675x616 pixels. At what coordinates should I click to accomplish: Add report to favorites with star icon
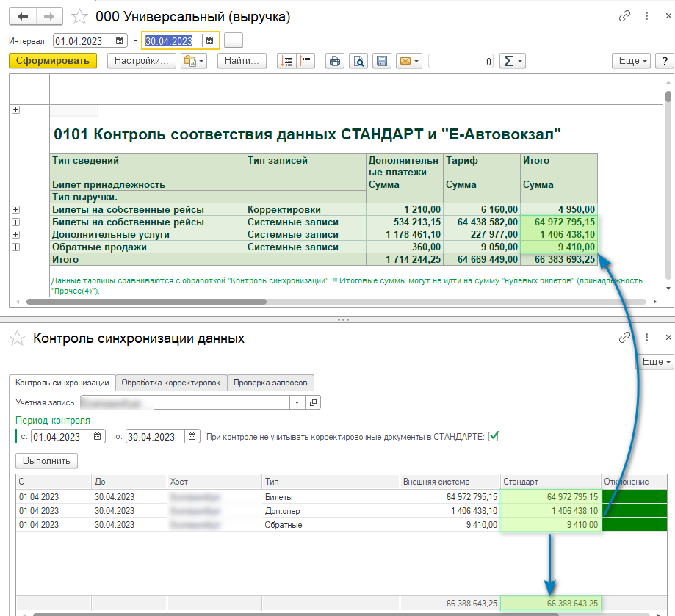(79, 16)
